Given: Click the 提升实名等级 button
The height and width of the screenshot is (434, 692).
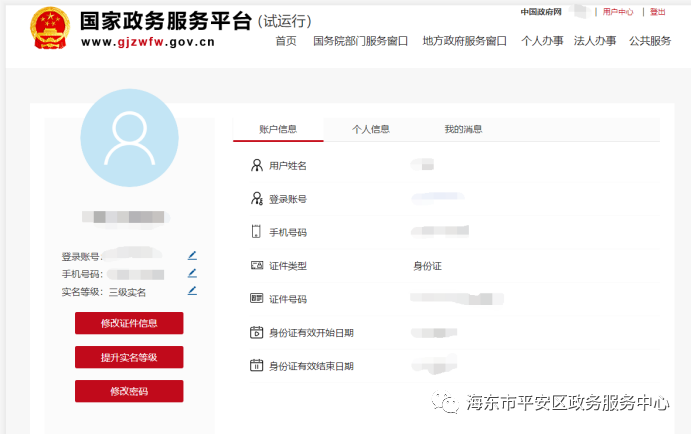Looking at the screenshot, I should pos(129,357).
